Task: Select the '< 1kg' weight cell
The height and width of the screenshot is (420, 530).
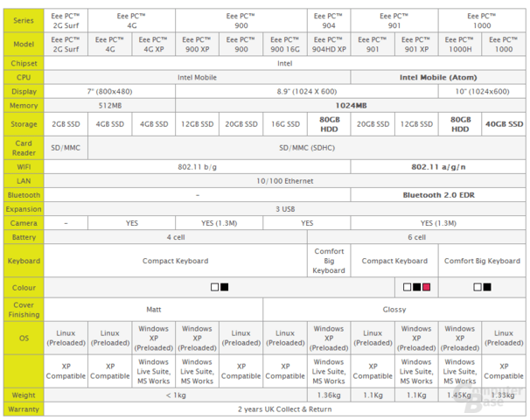Action: [x=176, y=395]
